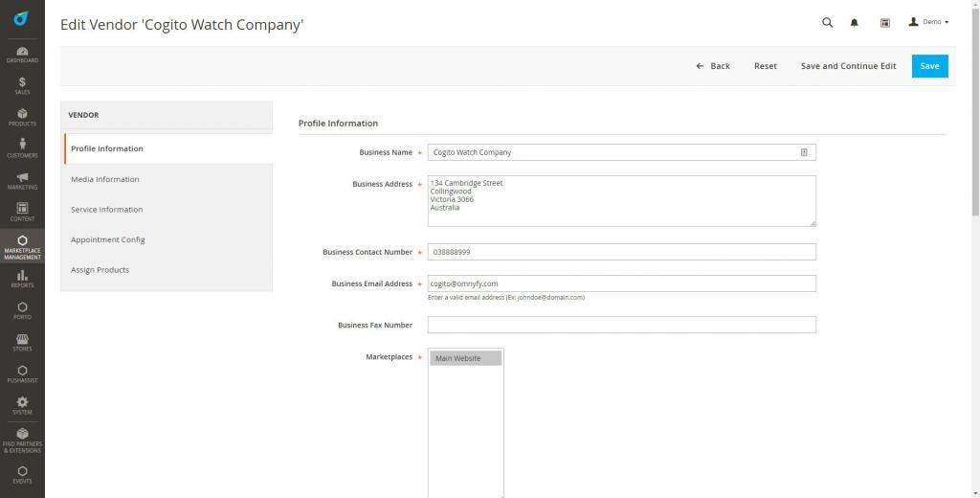This screenshot has height=498, width=980.
Task: Click the search magnifier icon
Action: (x=827, y=23)
